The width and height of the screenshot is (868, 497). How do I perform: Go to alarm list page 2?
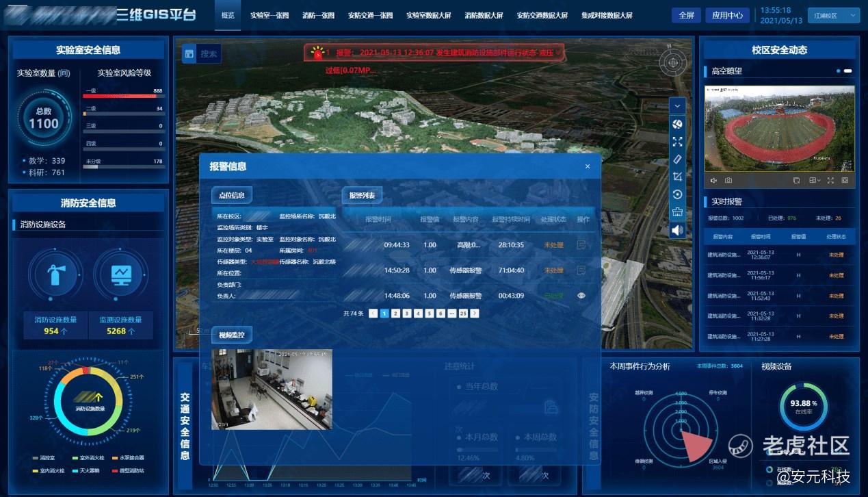tap(395, 313)
